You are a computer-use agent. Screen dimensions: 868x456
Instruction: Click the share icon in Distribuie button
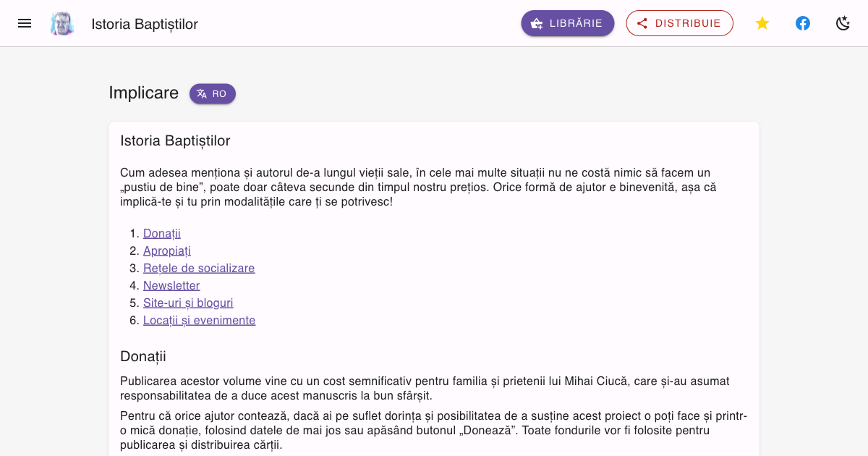pyautogui.click(x=642, y=23)
